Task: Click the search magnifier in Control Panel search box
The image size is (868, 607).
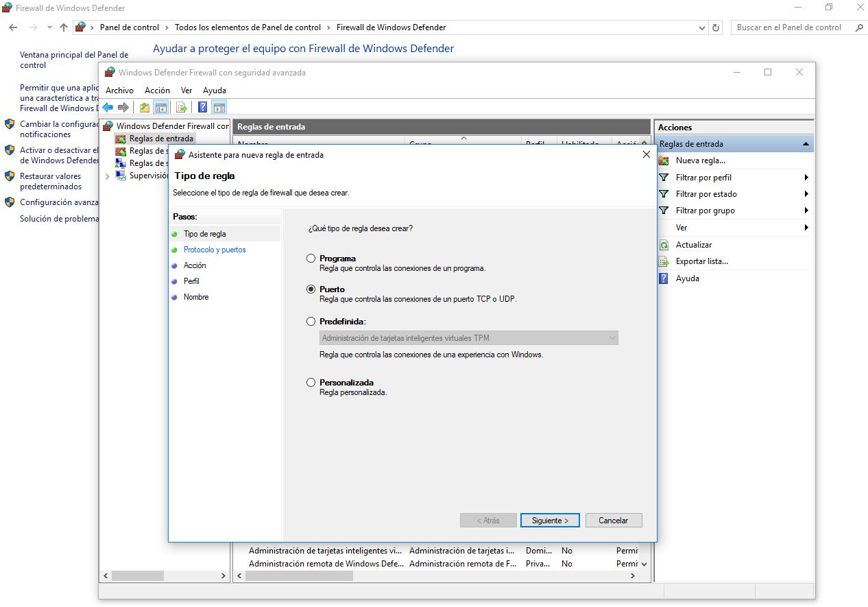Action: 859,27
